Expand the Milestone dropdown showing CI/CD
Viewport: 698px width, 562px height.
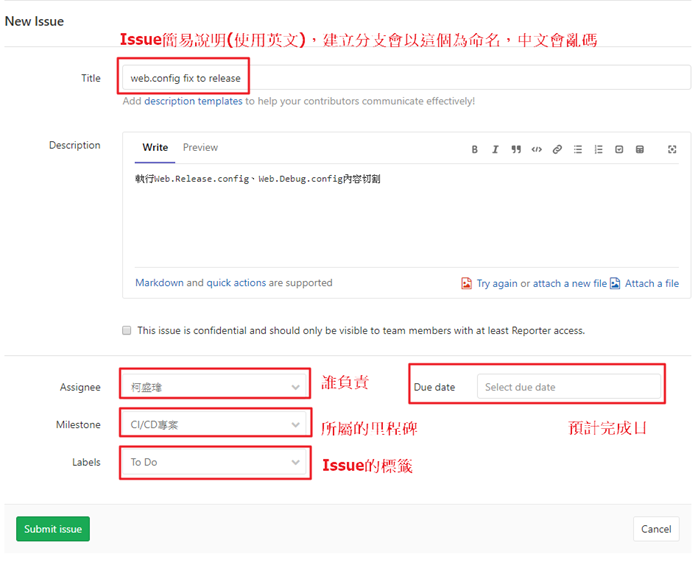pos(215,425)
